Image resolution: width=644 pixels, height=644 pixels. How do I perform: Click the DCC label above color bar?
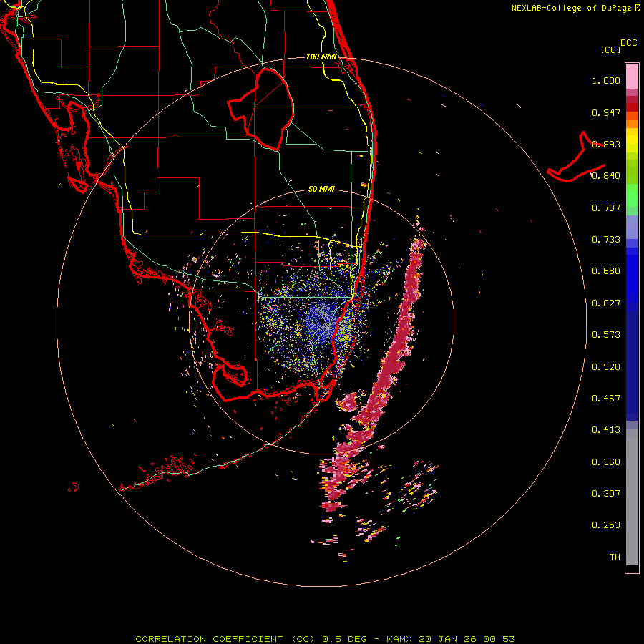[628, 43]
